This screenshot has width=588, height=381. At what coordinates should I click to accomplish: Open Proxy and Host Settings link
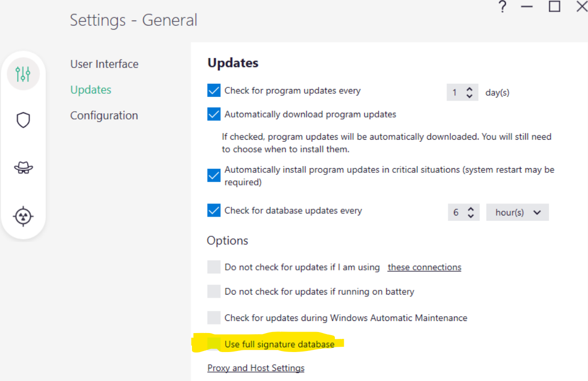pos(256,368)
